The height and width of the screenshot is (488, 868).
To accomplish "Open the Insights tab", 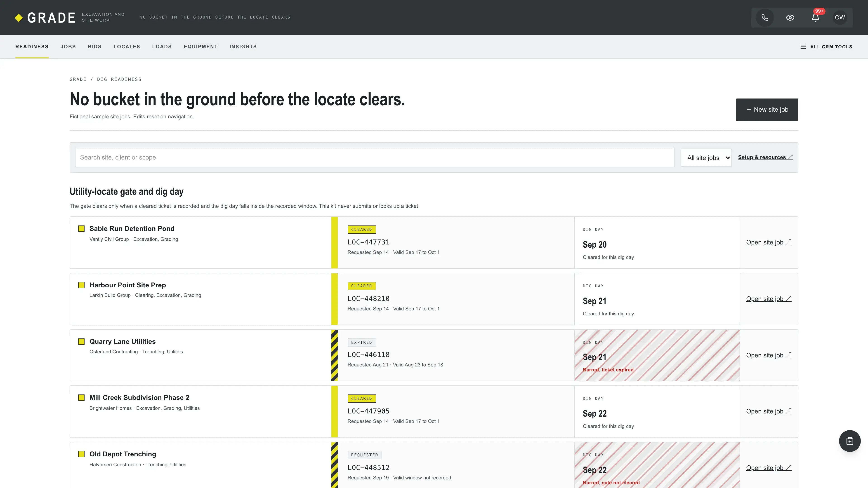I will [243, 47].
